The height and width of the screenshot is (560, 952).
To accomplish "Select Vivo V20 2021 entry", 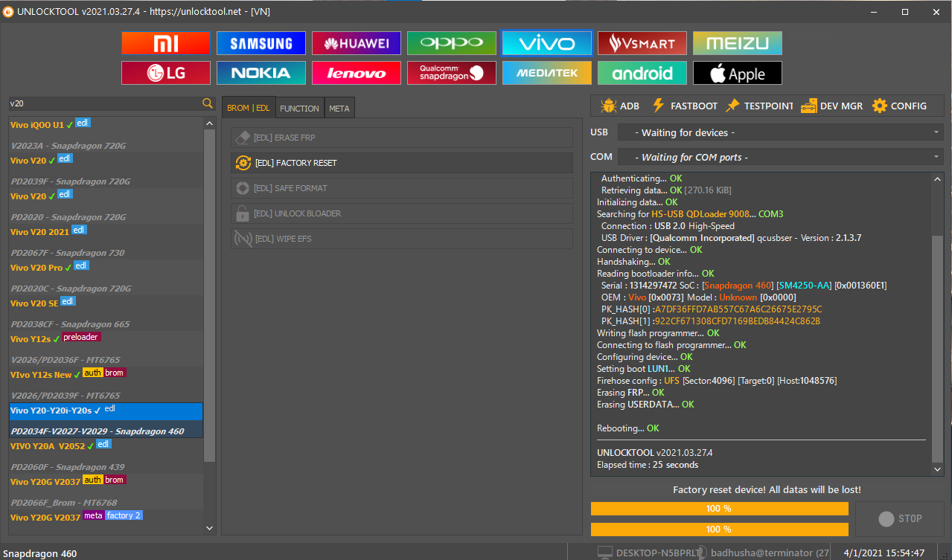I will click(x=106, y=232).
